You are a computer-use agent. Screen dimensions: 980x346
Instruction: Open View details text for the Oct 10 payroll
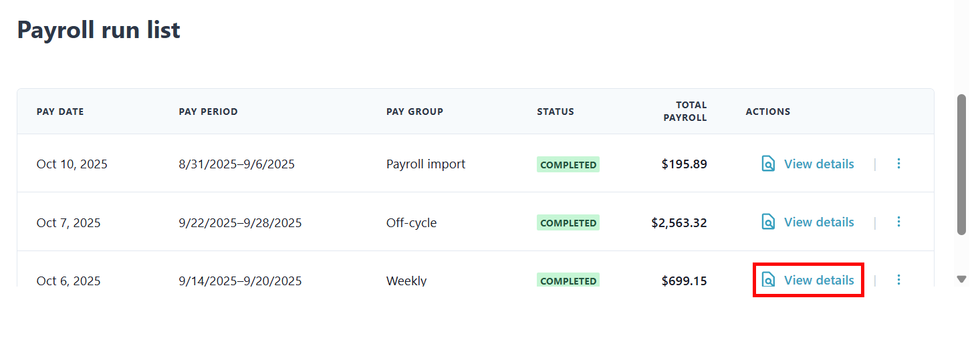(818, 164)
